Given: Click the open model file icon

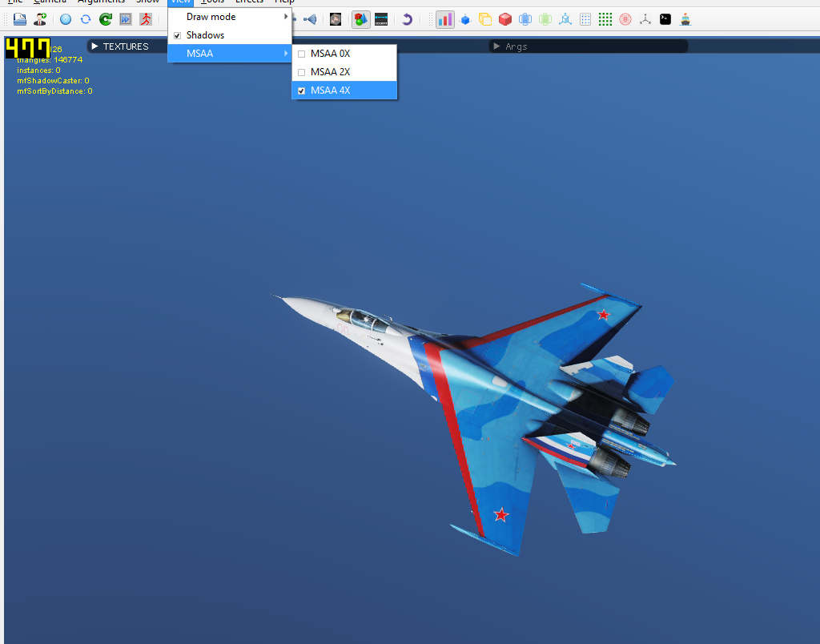Looking at the screenshot, I should [x=20, y=20].
